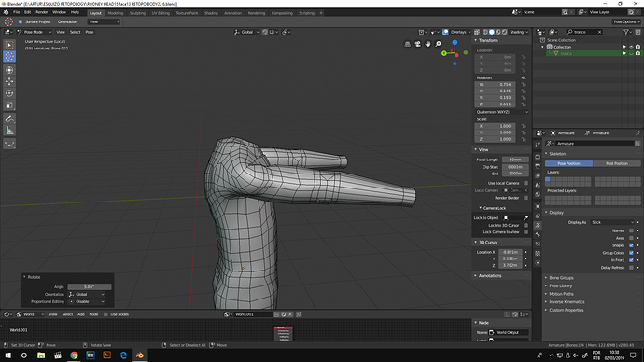
Task: Select the Pose breakdowner tool
Action: coord(9,144)
